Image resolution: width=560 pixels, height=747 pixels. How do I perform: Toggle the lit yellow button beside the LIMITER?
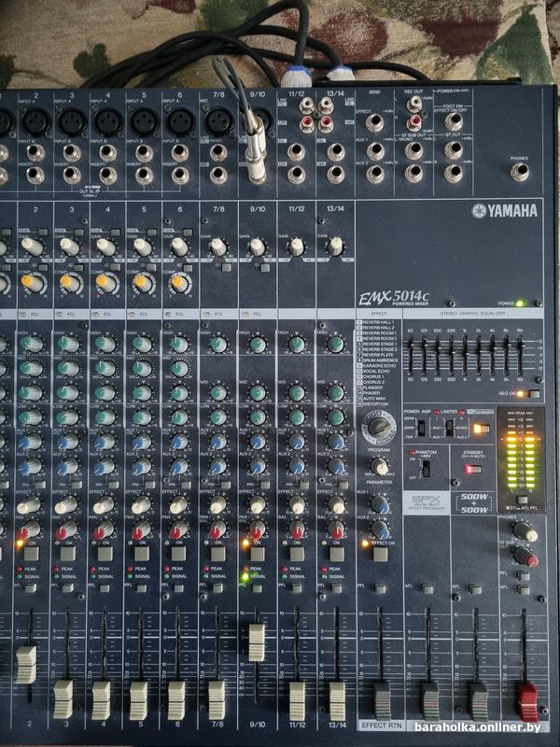(481, 429)
